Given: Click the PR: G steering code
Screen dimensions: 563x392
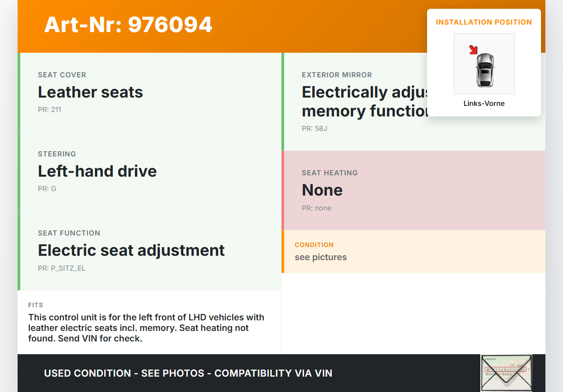Looking at the screenshot, I should [47, 189].
